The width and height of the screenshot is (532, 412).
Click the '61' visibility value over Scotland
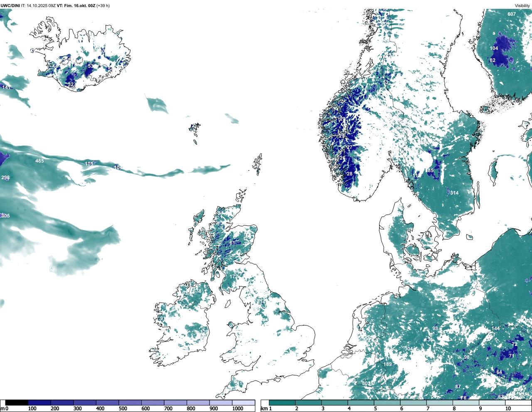coord(232,243)
